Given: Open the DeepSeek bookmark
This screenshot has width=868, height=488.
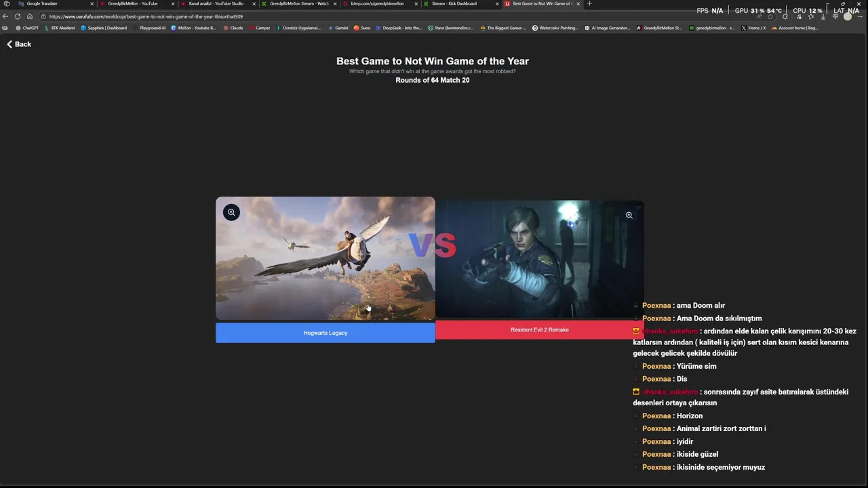Looking at the screenshot, I should point(399,28).
